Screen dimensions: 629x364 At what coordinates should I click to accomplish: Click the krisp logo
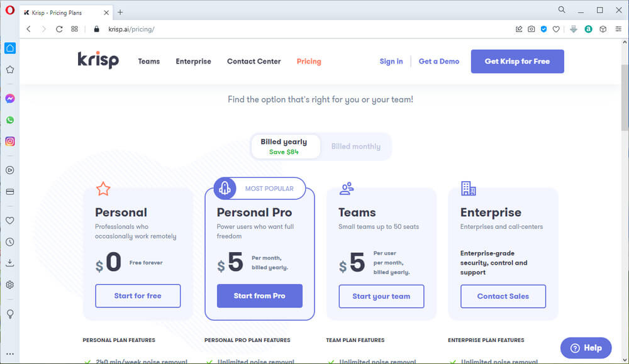click(x=98, y=60)
